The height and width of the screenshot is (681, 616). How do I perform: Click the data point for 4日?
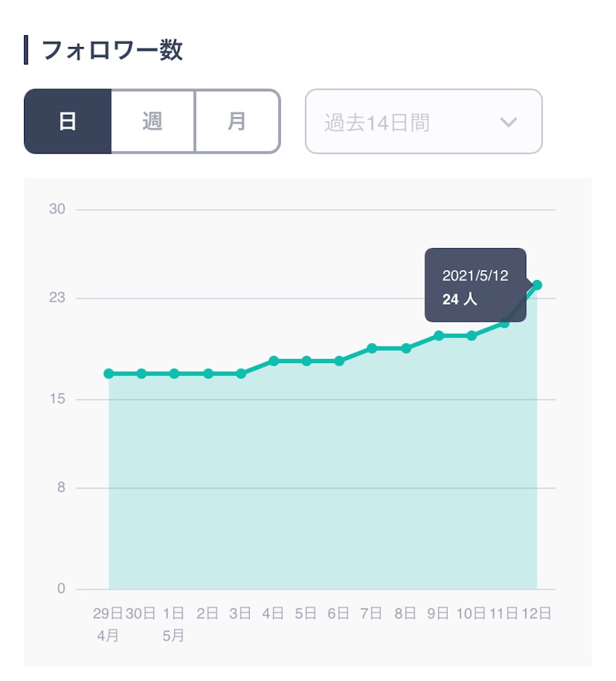click(x=274, y=361)
